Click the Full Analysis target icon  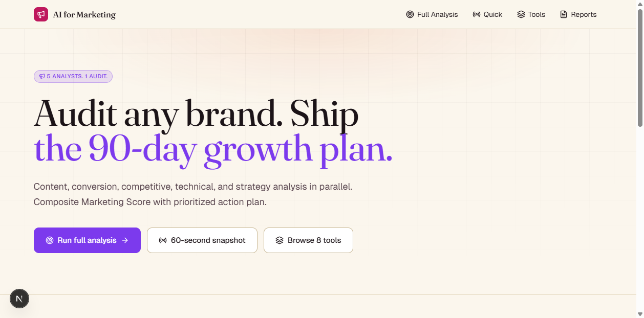pyautogui.click(x=410, y=14)
